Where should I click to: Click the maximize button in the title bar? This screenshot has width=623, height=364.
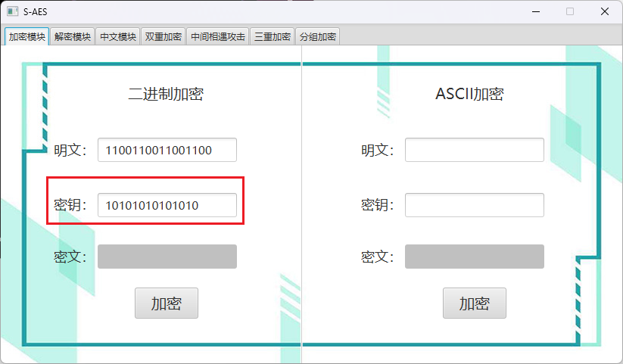(570, 11)
